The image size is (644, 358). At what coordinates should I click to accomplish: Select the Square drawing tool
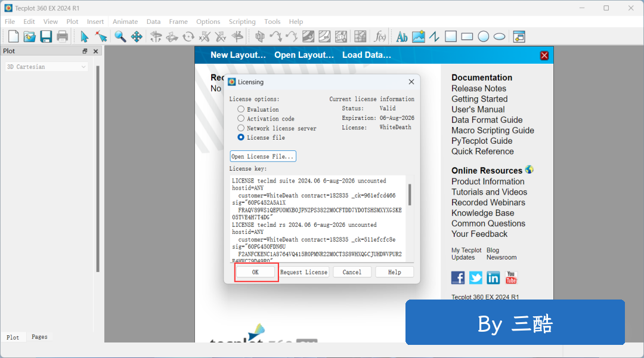pyautogui.click(x=451, y=36)
